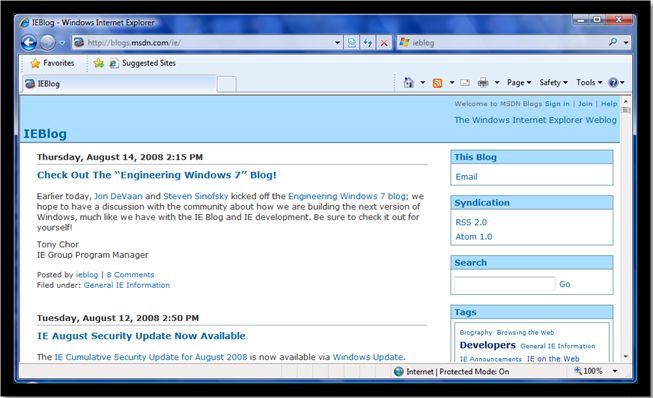Click Go button beside search field
The width and height of the screenshot is (653, 398).
pos(565,284)
